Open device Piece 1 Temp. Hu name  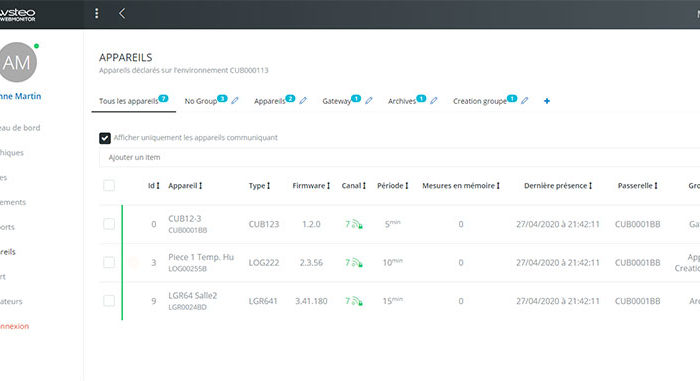coord(201,257)
